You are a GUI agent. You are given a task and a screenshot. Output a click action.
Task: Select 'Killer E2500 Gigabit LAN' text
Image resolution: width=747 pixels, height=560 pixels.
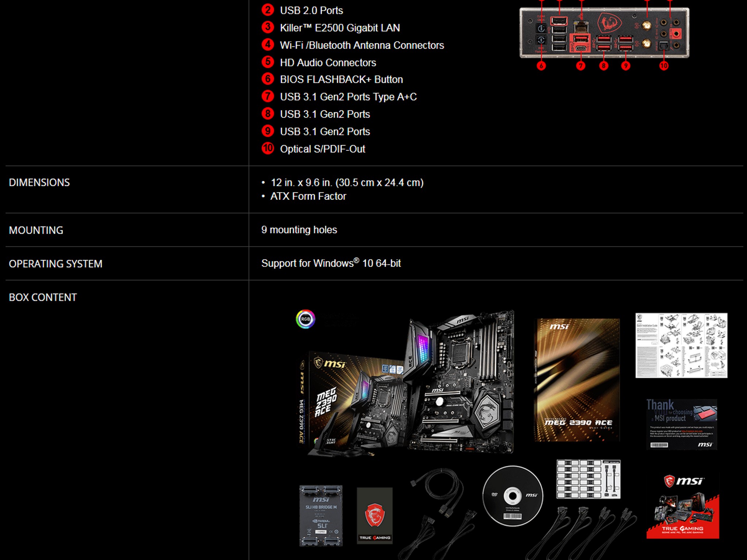pyautogui.click(x=340, y=28)
